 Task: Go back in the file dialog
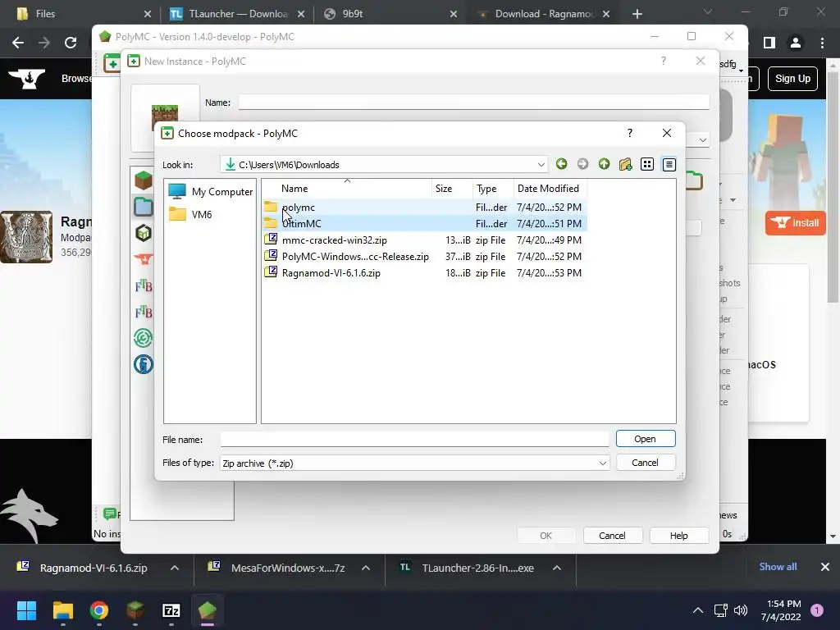pos(561,164)
